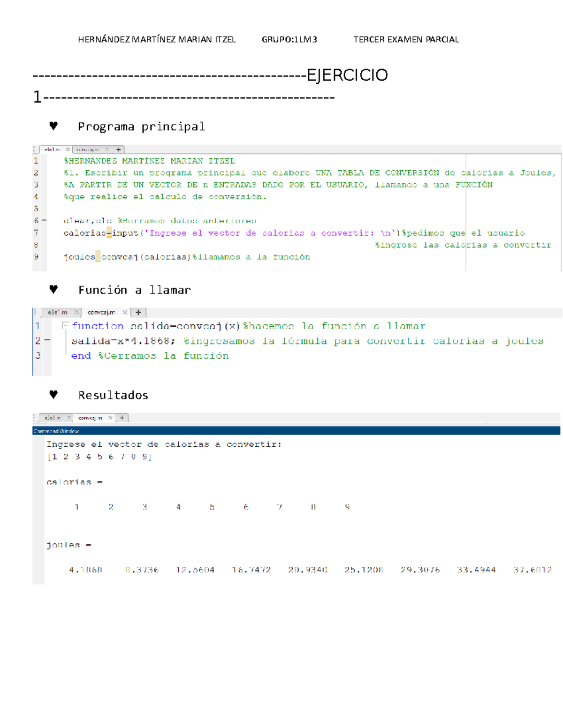The height and width of the screenshot is (728, 563).
Task: Close the e3e1.m tab with its X
Action: 68,149
